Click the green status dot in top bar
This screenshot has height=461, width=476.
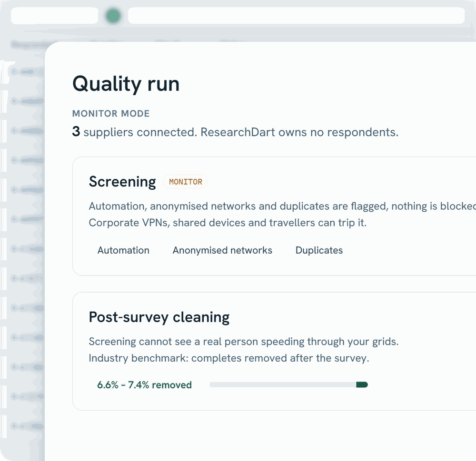point(113,16)
